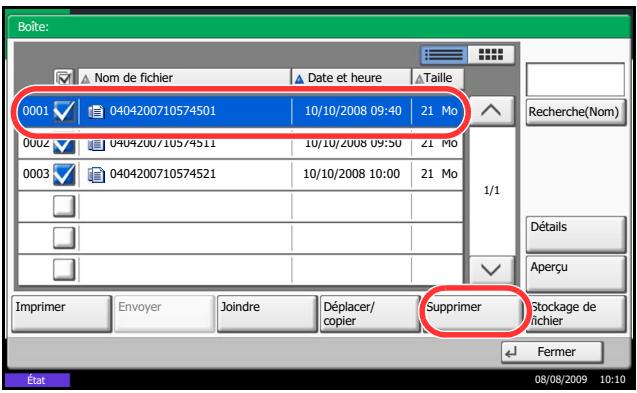Viewport: 637px width, 393px height.
Task: Select file name 0404200710574501
Action: coord(163,111)
